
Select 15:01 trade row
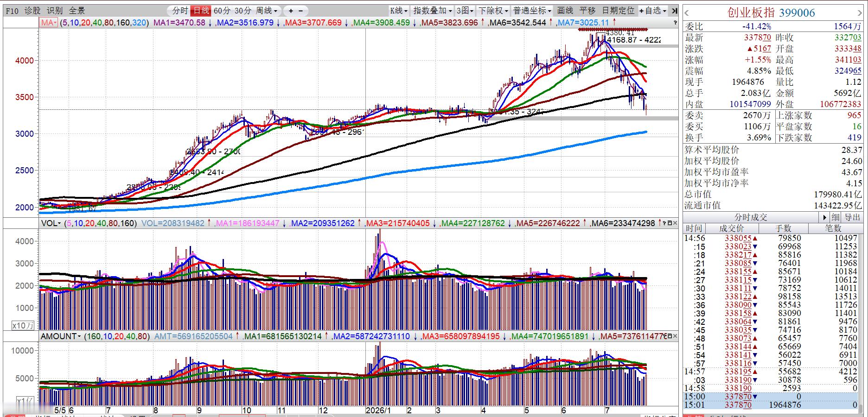(770, 405)
